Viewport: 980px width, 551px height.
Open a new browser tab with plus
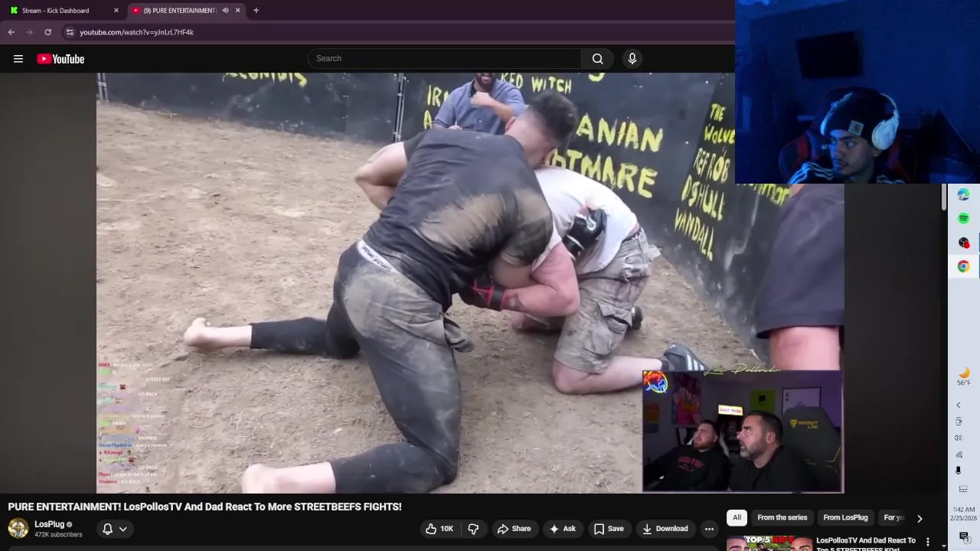pos(256,11)
